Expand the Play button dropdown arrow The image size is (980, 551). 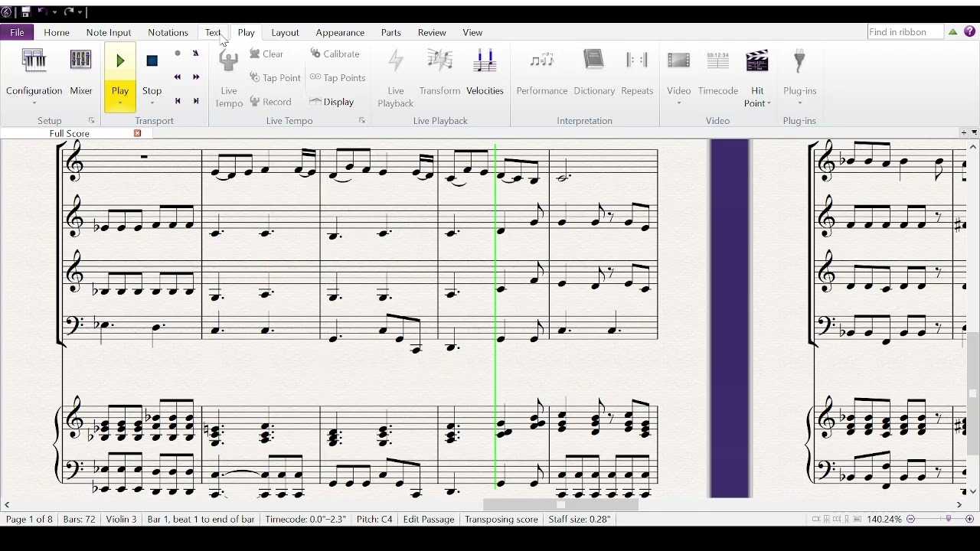click(x=120, y=103)
